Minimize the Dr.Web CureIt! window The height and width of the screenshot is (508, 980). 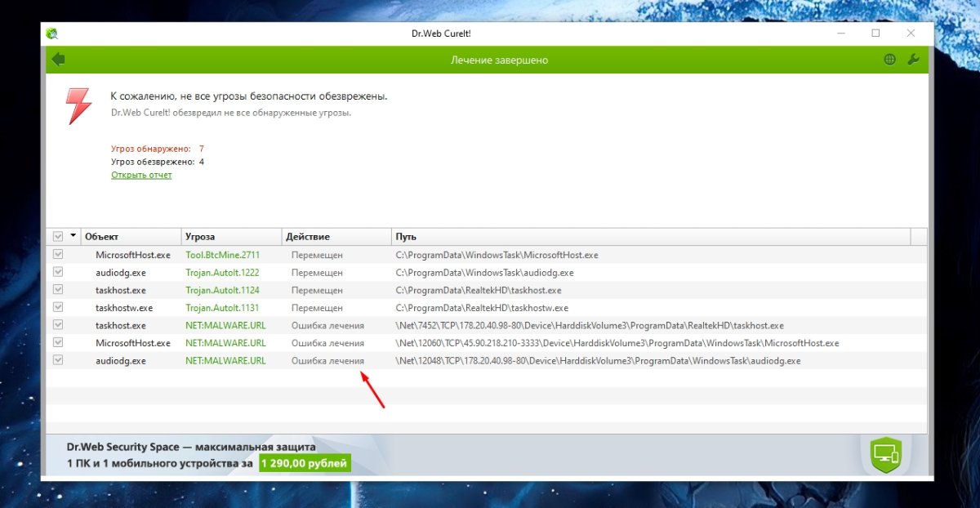841,33
